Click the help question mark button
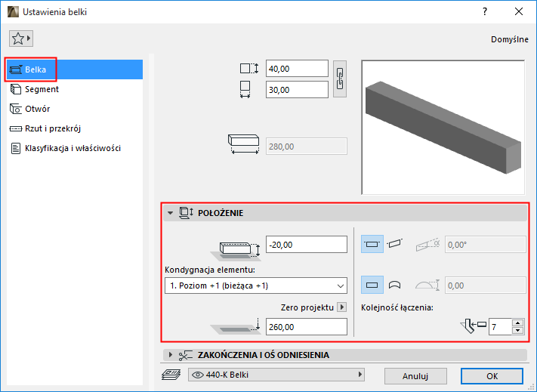The height and width of the screenshot is (392, 537). click(x=485, y=11)
